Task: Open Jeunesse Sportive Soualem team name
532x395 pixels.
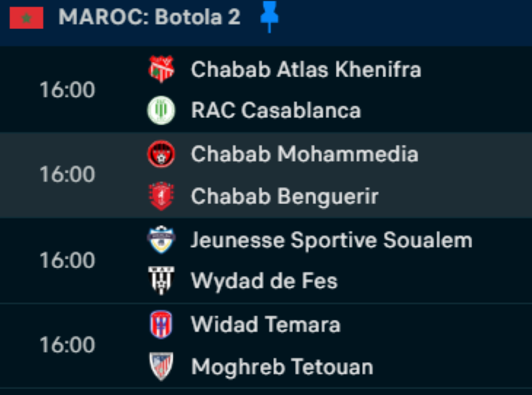Action: [x=331, y=240]
